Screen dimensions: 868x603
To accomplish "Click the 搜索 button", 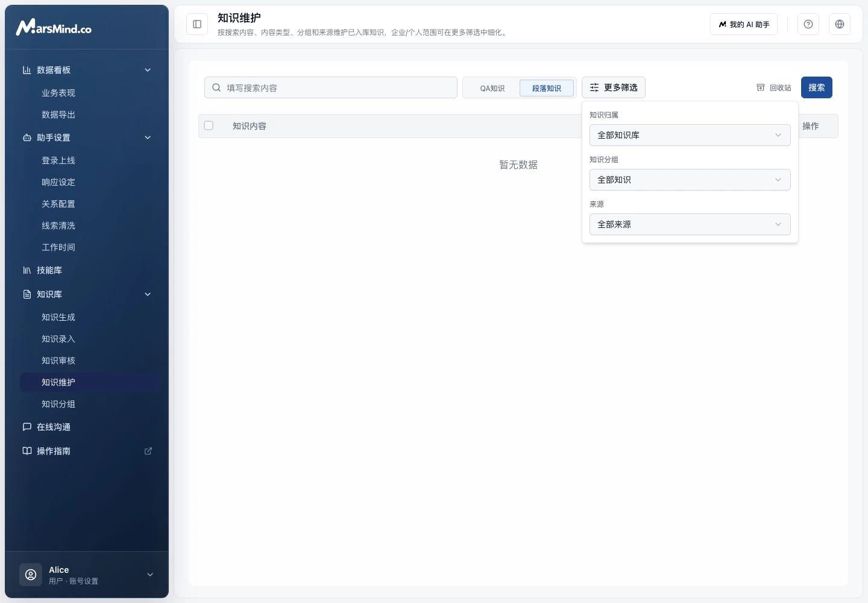I will pos(817,87).
